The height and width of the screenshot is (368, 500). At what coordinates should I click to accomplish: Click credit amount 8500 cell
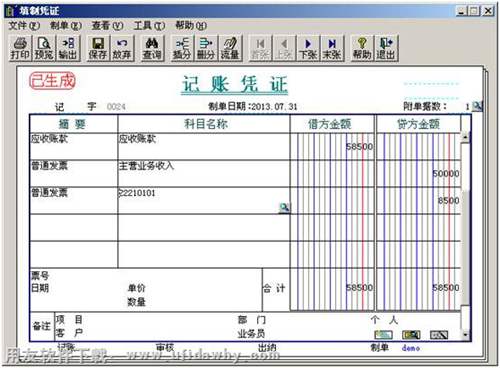coord(419,201)
